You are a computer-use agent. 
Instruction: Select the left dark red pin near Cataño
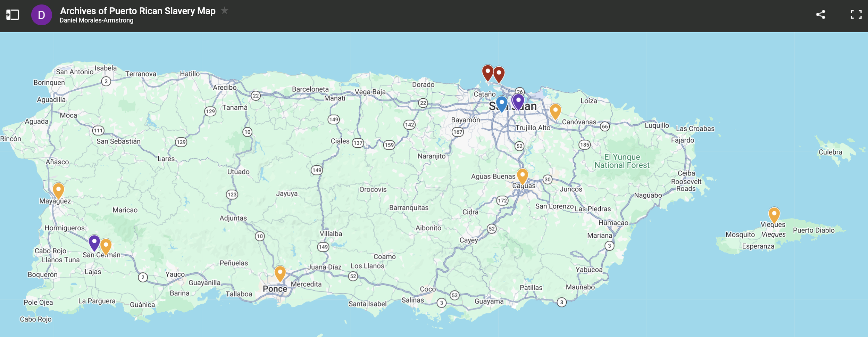[488, 73]
